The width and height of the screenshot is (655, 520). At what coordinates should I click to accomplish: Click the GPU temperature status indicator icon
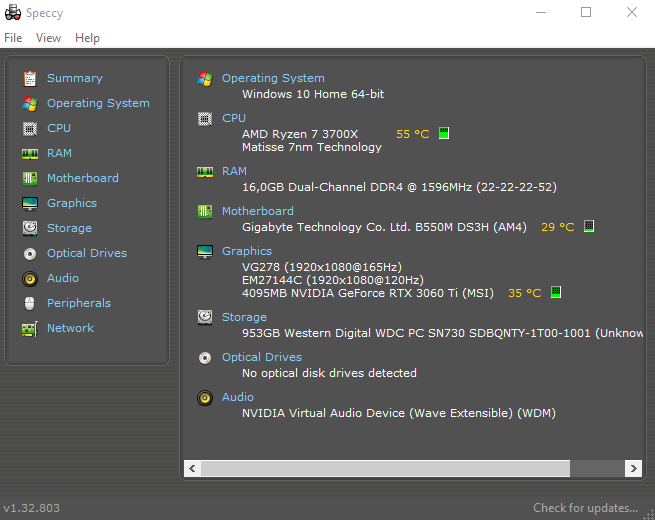tap(556, 292)
